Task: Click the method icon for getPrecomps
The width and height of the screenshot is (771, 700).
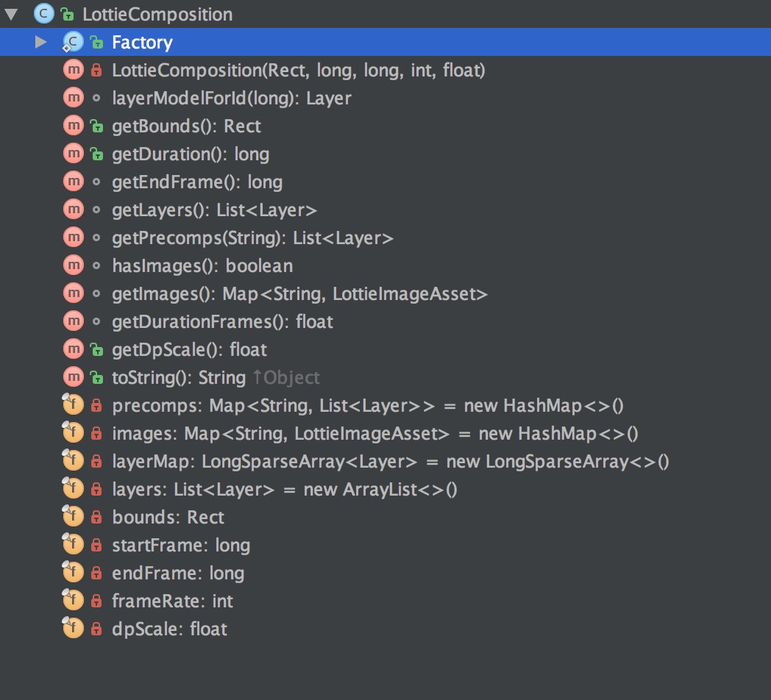Action: point(74,238)
